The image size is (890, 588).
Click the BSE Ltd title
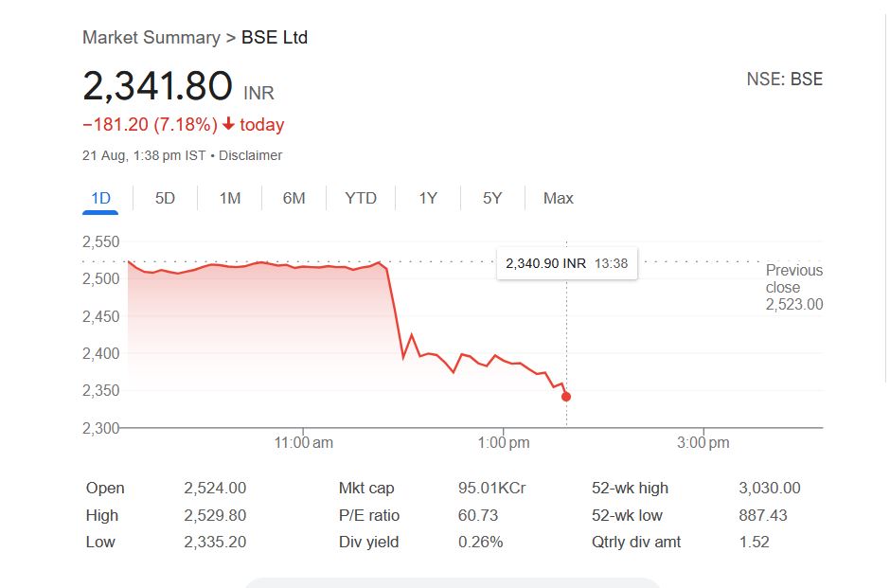(275, 38)
